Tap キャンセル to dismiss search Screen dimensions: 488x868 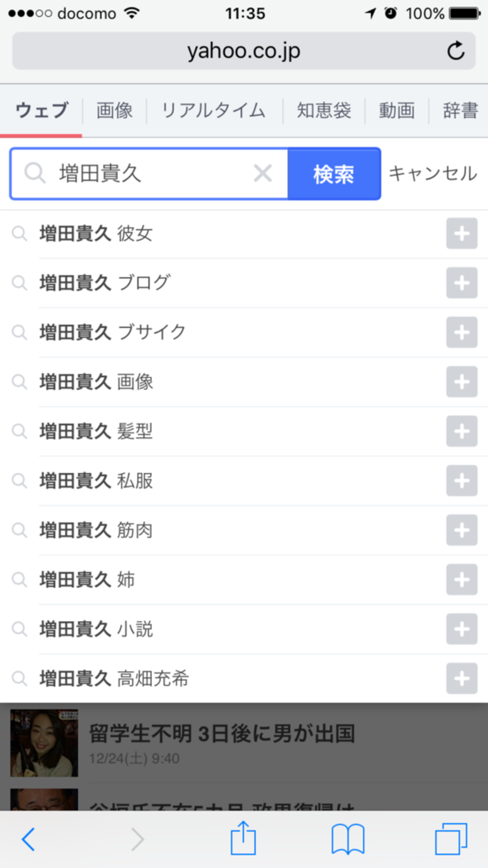click(433, 174)
